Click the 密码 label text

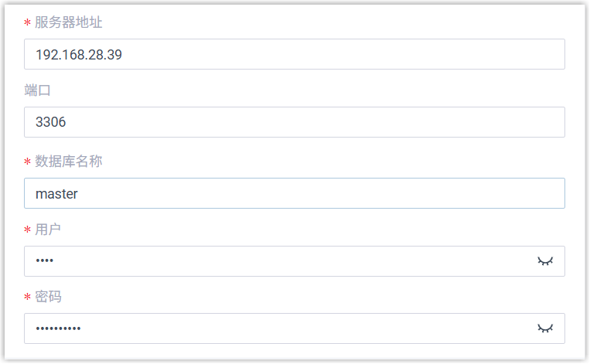click(48, 297)
